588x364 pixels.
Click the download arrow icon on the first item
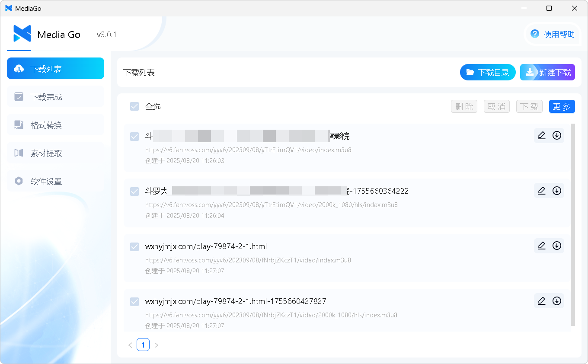pyautogui.click(x=557, y=135)
